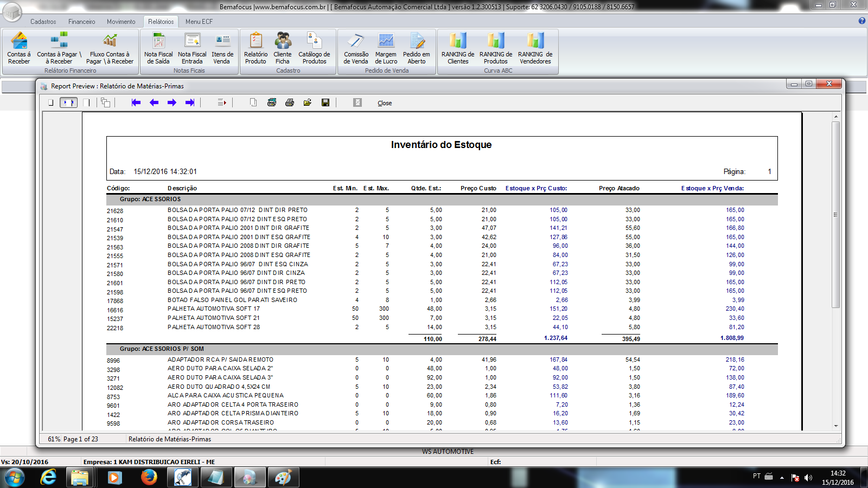Open RANKING de Clientes report

(x=458, y=48)
